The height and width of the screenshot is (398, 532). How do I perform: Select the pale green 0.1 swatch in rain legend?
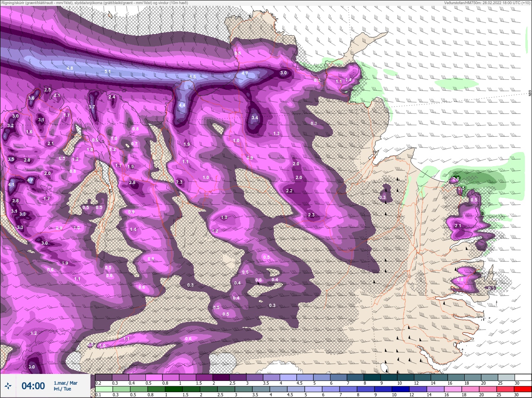click(103, 389)
